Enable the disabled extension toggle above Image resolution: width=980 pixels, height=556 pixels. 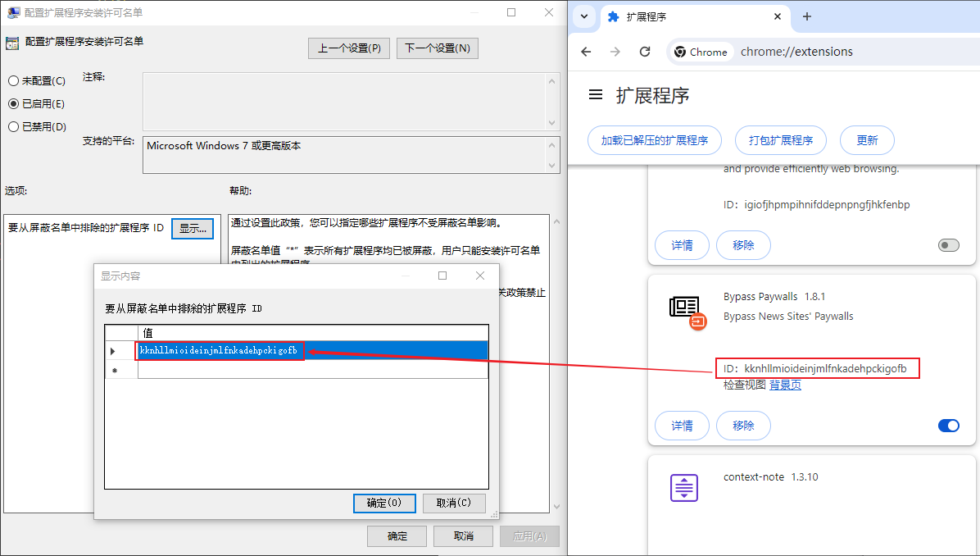948,245
